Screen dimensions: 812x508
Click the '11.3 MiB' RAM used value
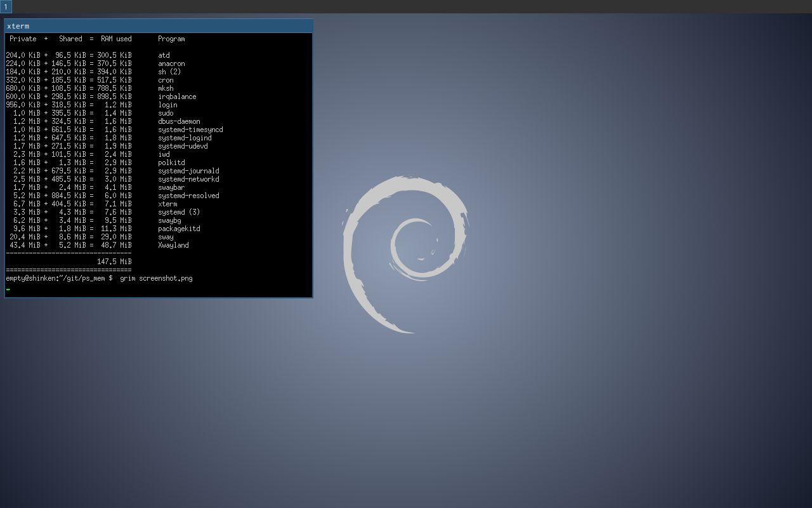[116, 229]
